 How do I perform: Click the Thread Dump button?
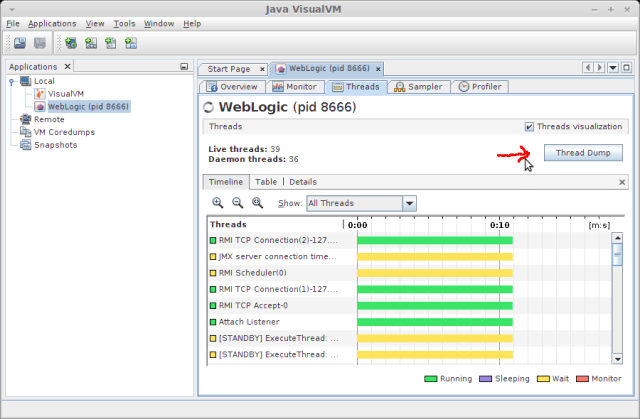(x=583, y=153)
